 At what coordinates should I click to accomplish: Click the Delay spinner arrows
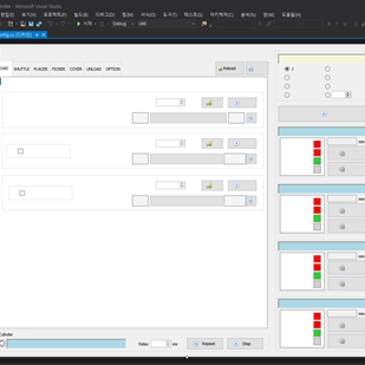168,344
